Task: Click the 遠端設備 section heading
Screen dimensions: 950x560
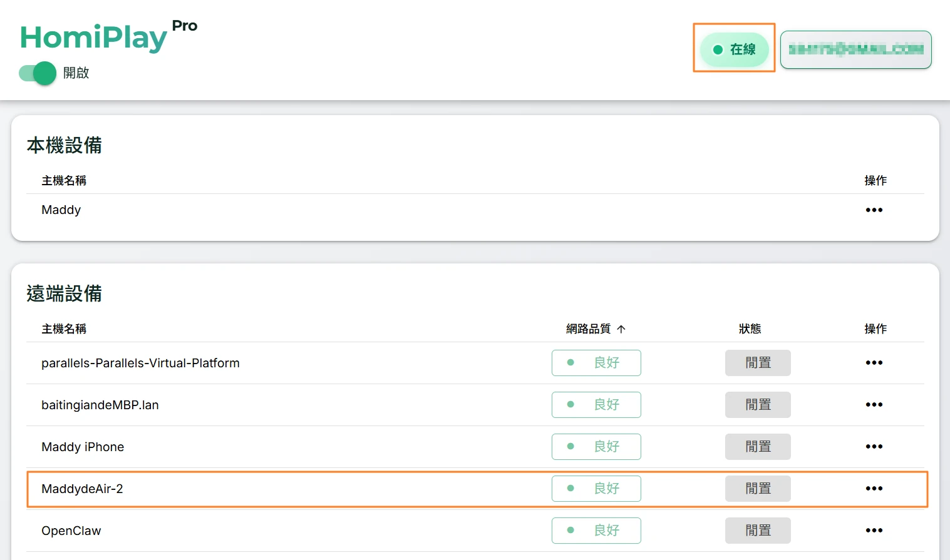Action: click(x=65, y=293)
